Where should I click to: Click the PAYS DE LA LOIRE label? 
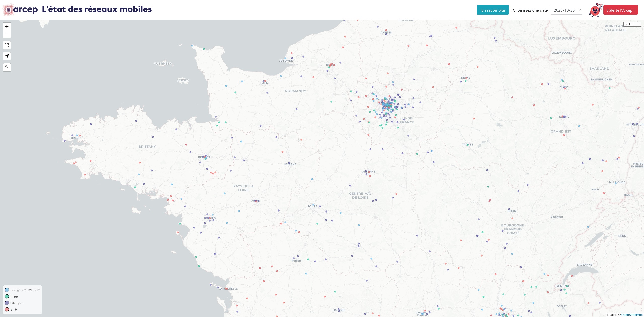pos(244,188)
